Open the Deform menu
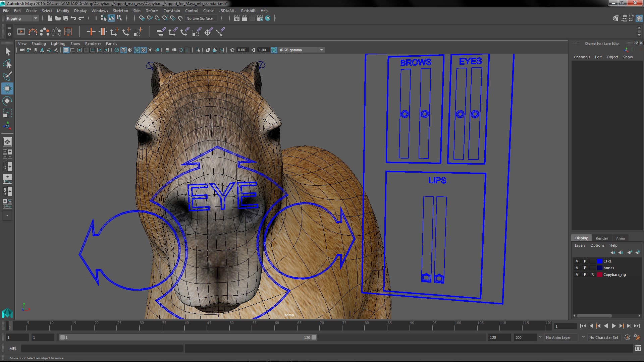 (152, 11)
